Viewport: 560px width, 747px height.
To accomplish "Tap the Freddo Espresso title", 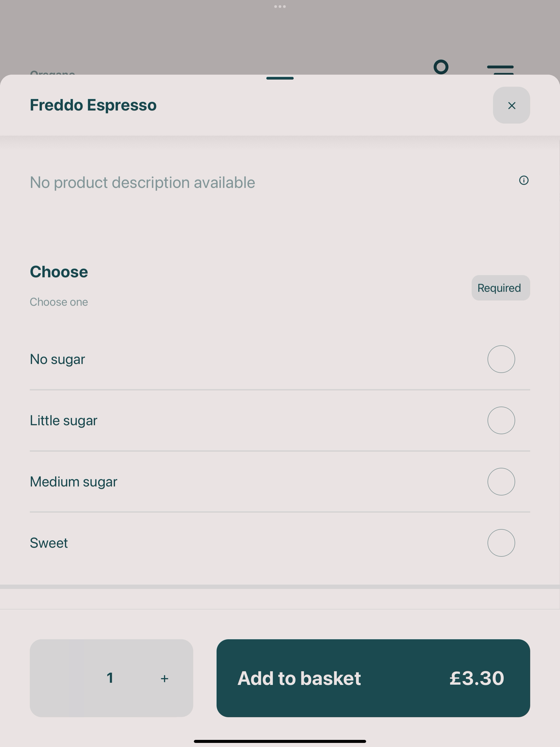I will pyautogui.click(x=93, y=105).
